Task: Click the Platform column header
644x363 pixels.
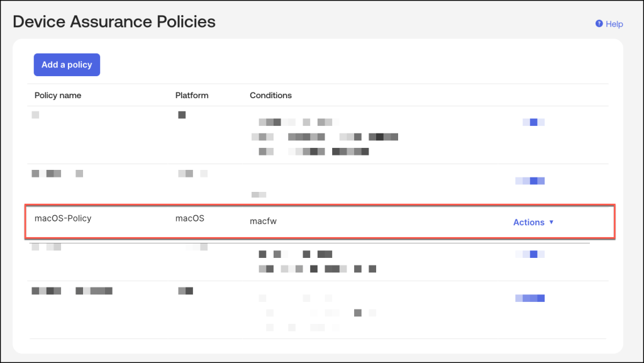Action: point(192,96)
